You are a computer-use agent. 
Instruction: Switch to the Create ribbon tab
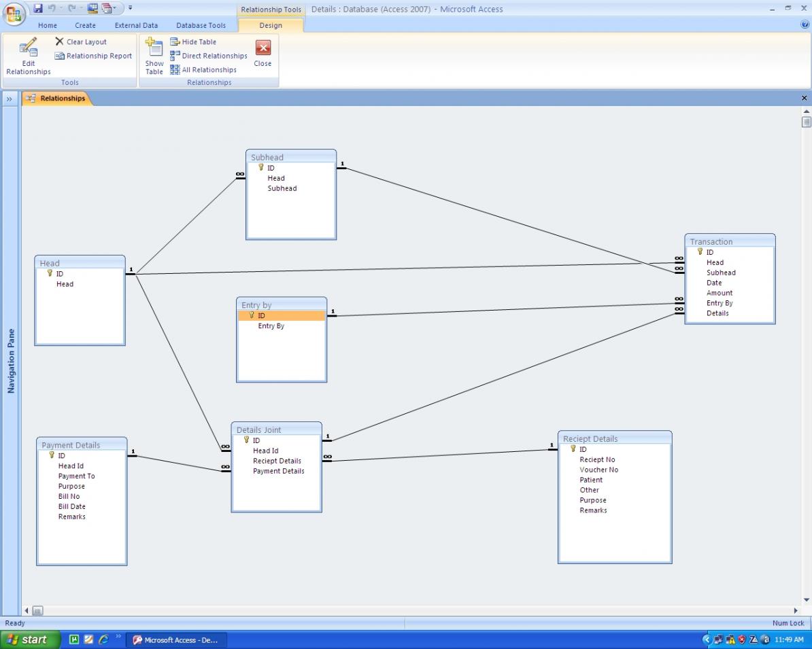tap(86, 25)
